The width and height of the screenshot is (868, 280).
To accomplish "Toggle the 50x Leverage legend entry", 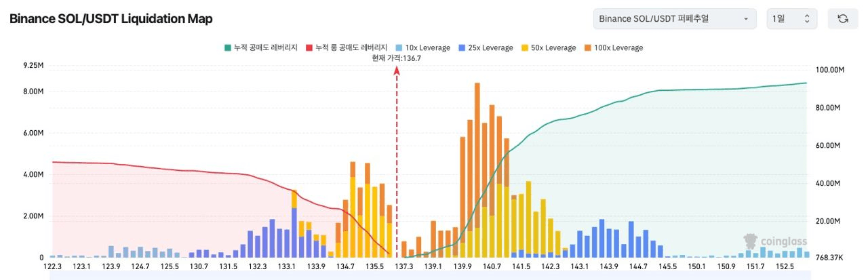I will click(x=548, y=47).
